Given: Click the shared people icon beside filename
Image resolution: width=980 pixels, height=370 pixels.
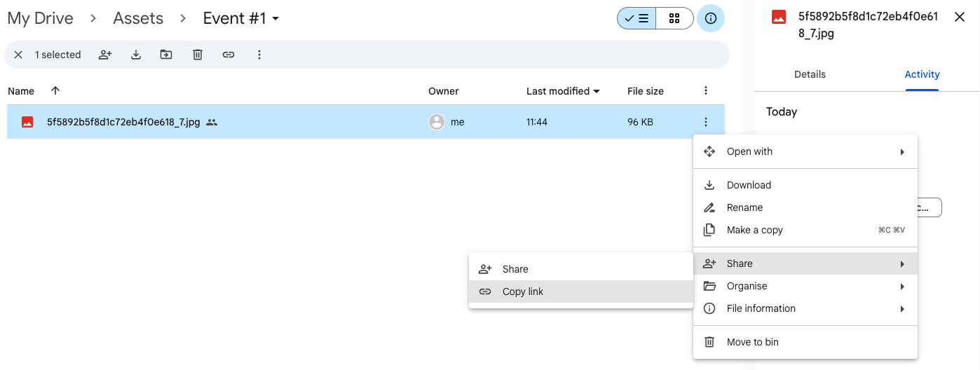Looking at the screenshot, I should [212, 122].
